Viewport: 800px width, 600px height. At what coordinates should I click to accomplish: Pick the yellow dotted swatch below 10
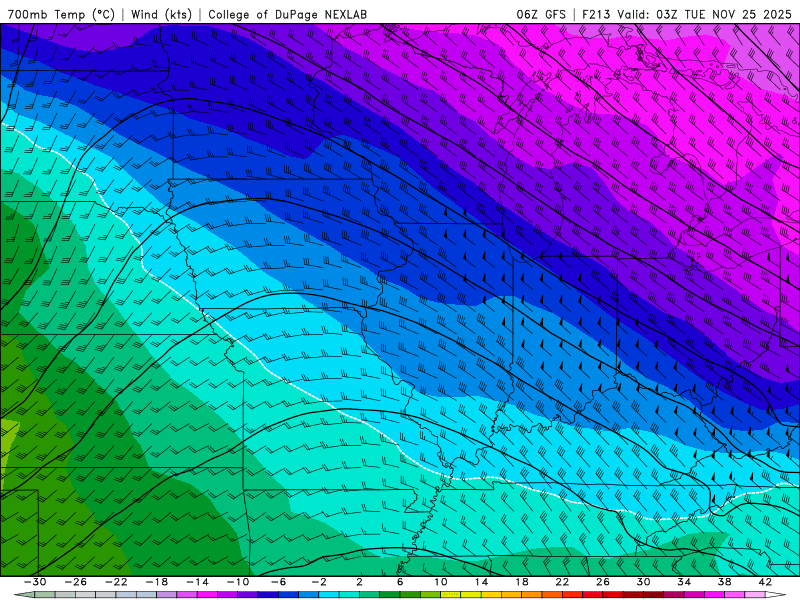pyautogui.click(x=451, y=595)
